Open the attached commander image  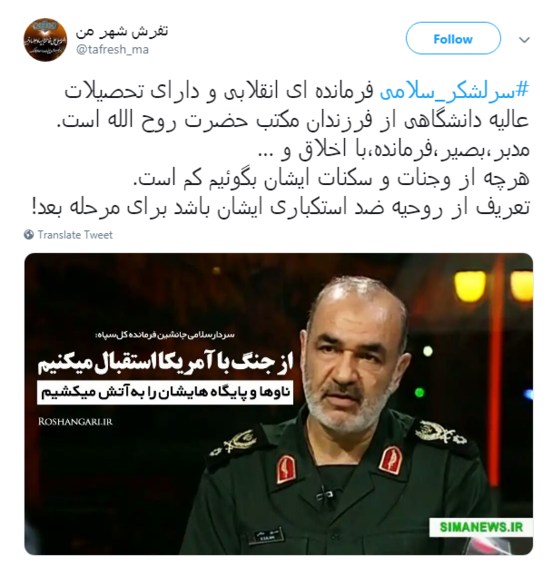[x=278, y=404]
